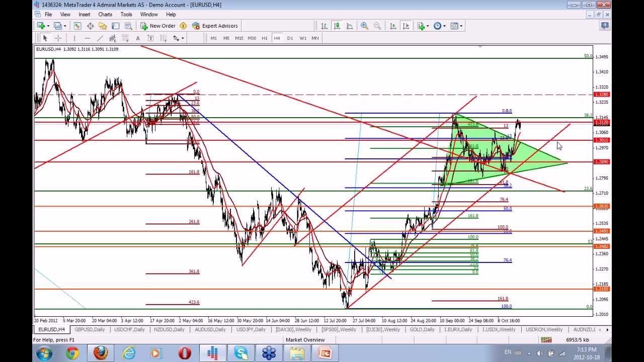Viewport: 644px width, 362px height.
Task: Click the Zoom In magnifier icon
Action: pyautogui.click(x=364, y=26)
